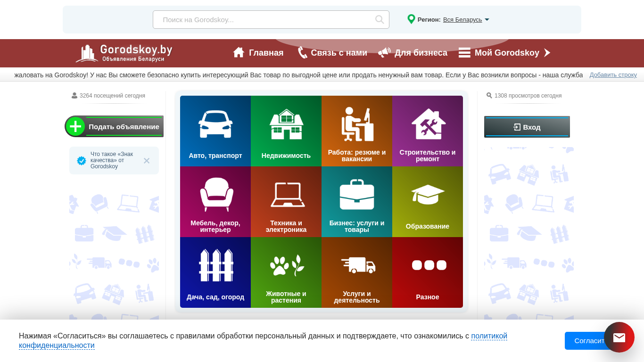Open the Авто, транспорт car category
The height and width of the screenshot is (362, 644).
[x=215, y=131]
